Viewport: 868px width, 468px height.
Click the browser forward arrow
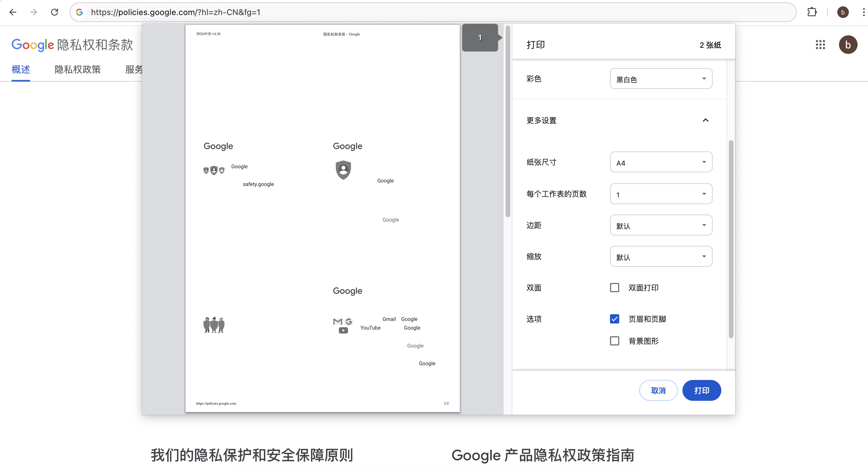33,12
